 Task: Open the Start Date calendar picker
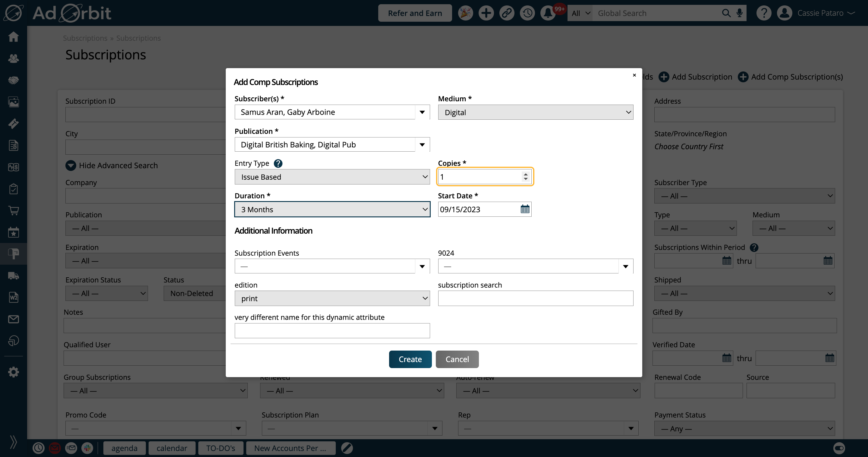525,209
